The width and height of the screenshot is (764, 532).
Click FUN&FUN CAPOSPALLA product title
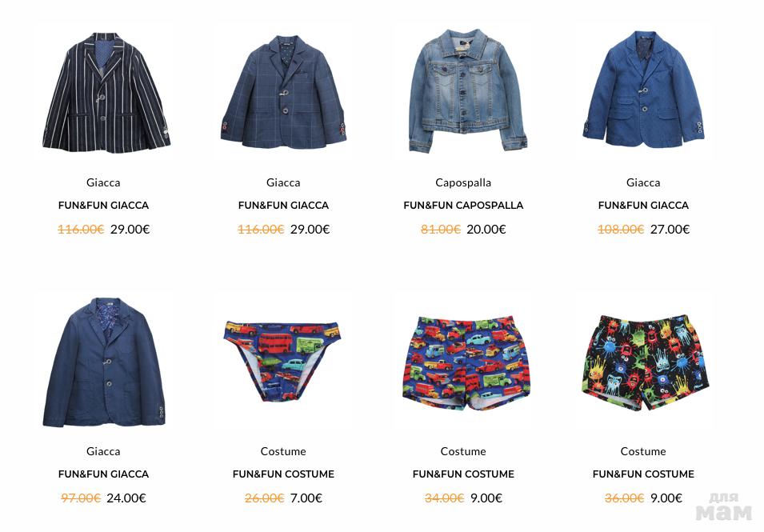point(463,206)
